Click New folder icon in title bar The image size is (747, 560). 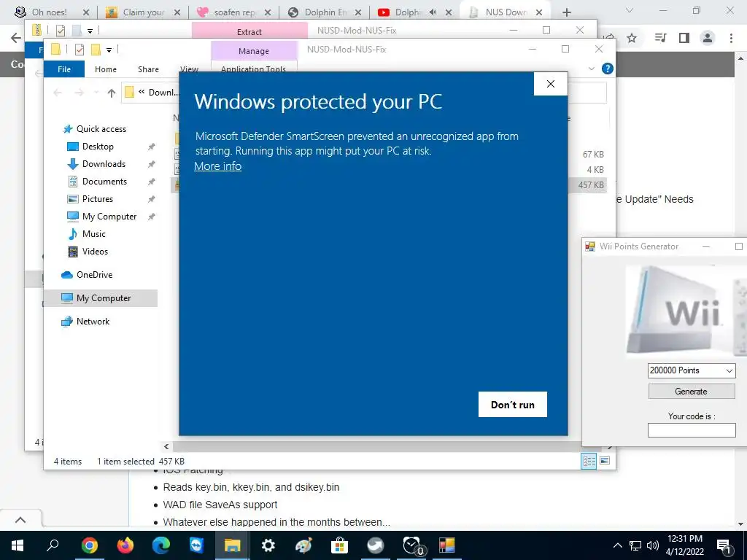pos(96,49)
